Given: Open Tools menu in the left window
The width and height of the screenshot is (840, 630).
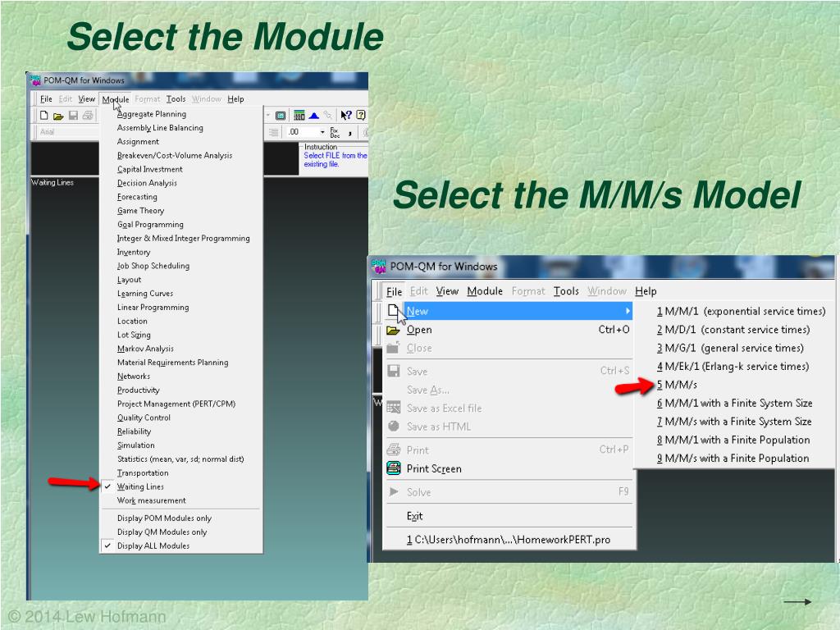Looking at the screenshot, I should tap(176, 99).
